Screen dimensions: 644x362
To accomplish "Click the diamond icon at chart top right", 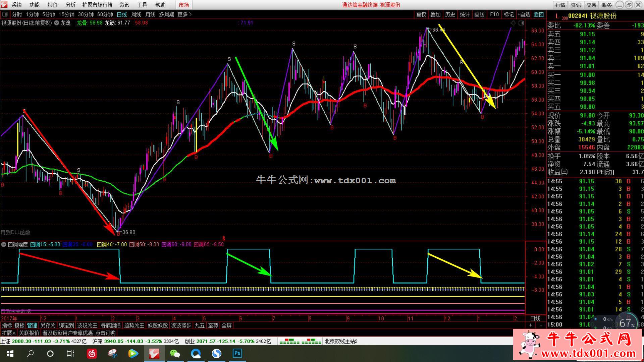I will tap(513, 23).
